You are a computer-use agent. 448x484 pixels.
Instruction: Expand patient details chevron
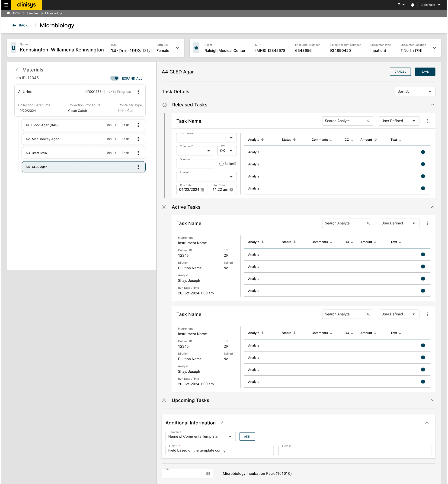tap(178, 48)
